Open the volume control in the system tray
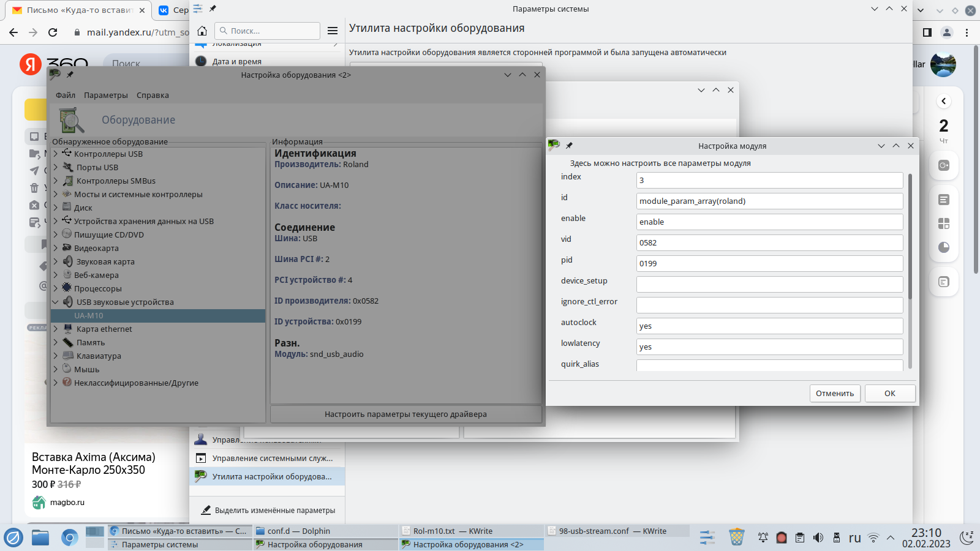The height and width of the screenshot is (551, 980). pyautogui.click(x=818, y=538)
